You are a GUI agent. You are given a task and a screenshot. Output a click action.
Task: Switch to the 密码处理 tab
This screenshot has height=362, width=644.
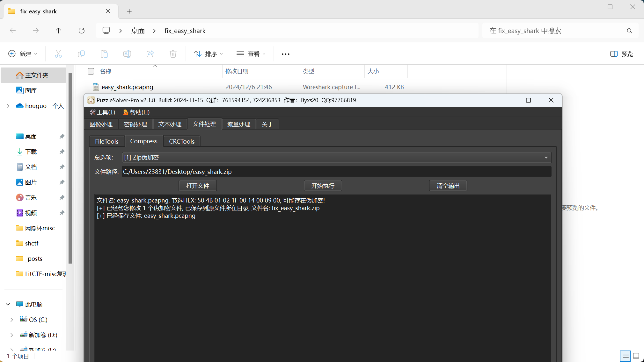point(135,124)
